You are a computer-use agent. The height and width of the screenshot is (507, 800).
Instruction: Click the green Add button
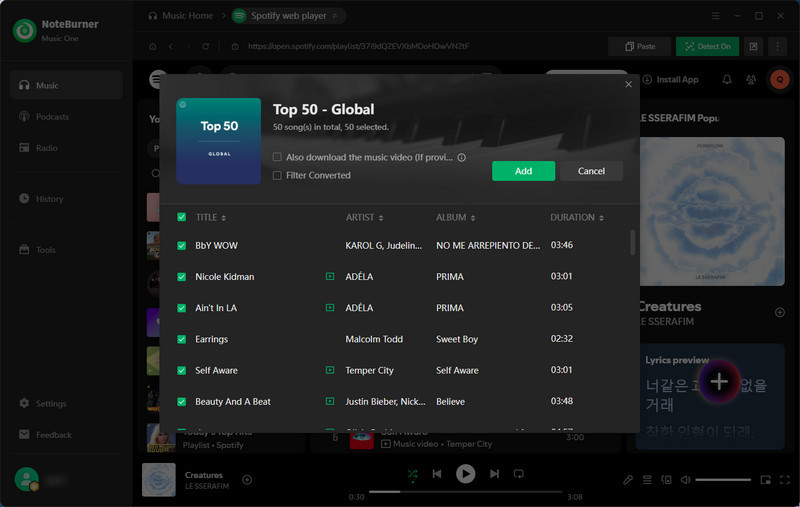(x=523, y=171)
